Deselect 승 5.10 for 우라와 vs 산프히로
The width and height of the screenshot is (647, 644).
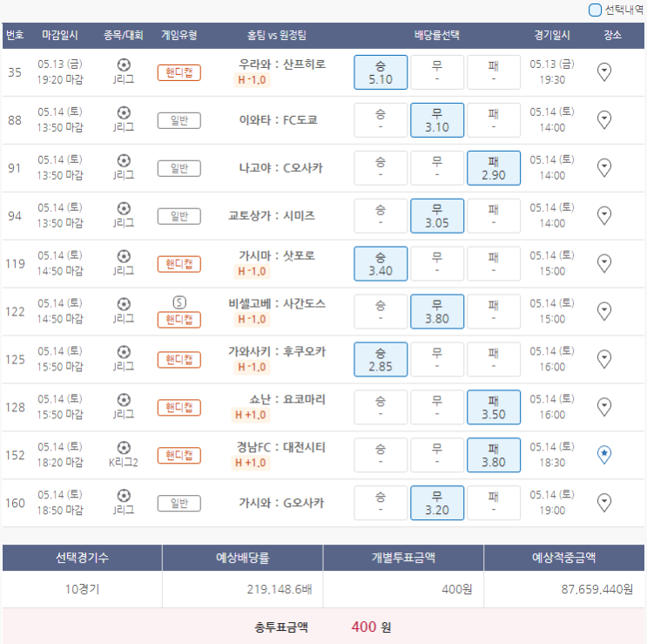381,72
